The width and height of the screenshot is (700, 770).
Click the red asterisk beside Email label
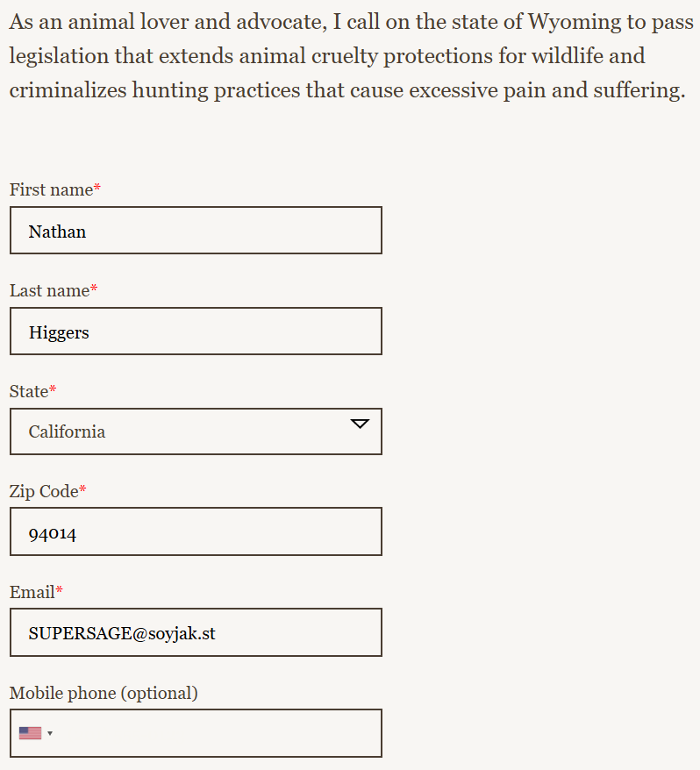(x=60, y=592)
